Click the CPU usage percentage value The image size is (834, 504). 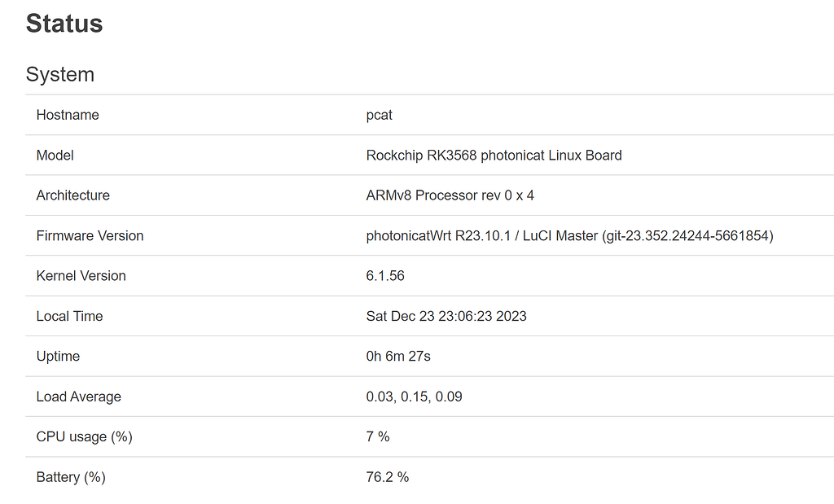click(x=377, y=436)
